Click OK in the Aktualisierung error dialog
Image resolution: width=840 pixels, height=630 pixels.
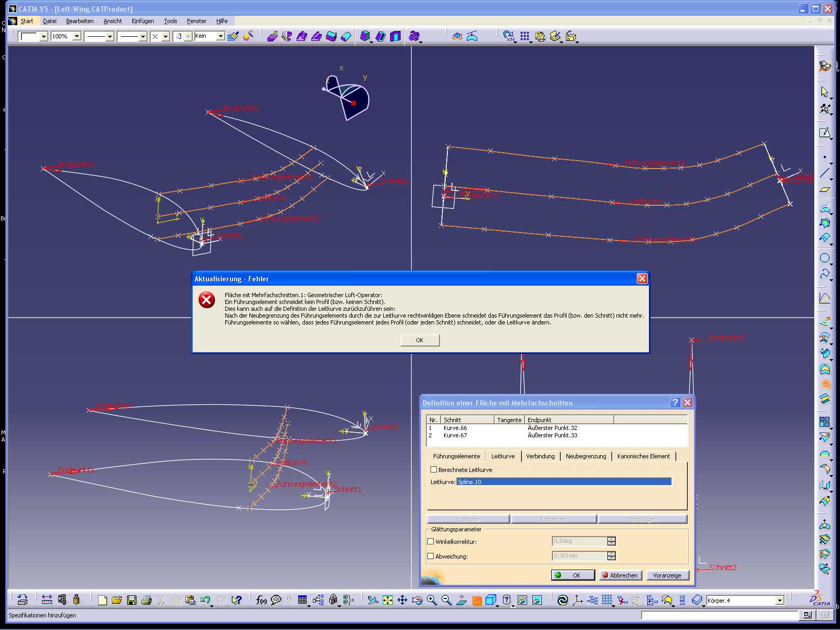[x=419, y=340]
